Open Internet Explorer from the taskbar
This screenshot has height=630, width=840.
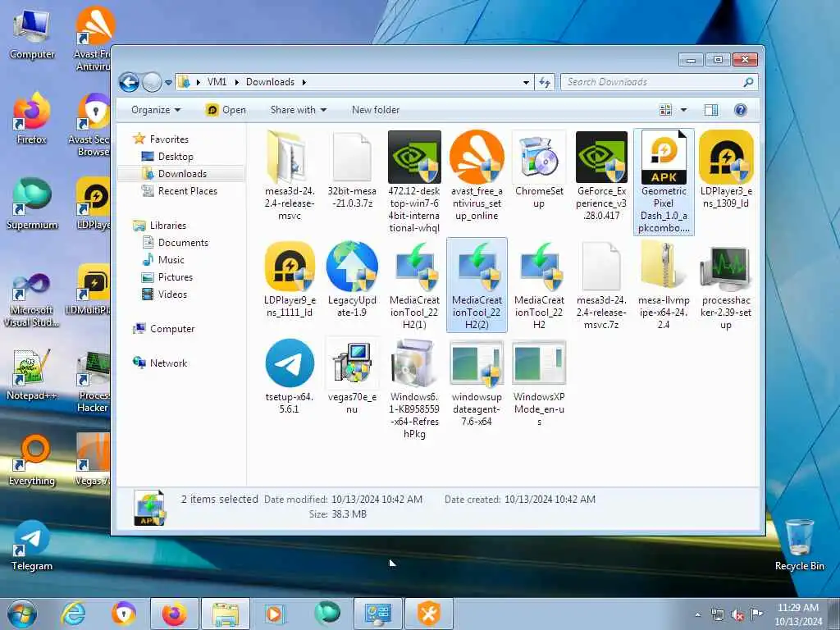point(74,614)
